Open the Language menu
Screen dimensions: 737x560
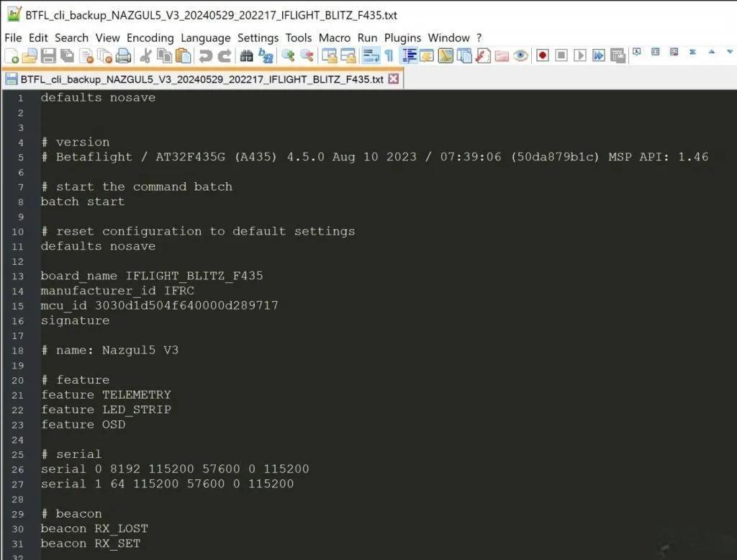[x=205, y=37]
